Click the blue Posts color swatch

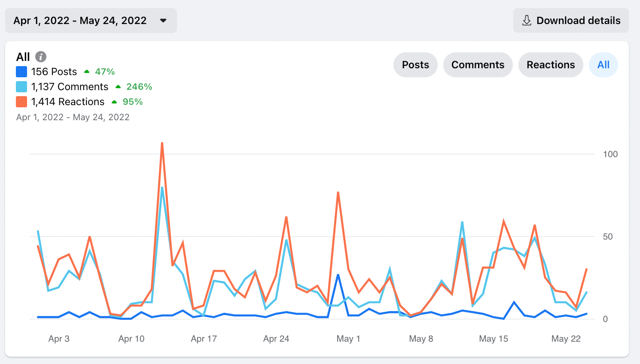[21, 72]
